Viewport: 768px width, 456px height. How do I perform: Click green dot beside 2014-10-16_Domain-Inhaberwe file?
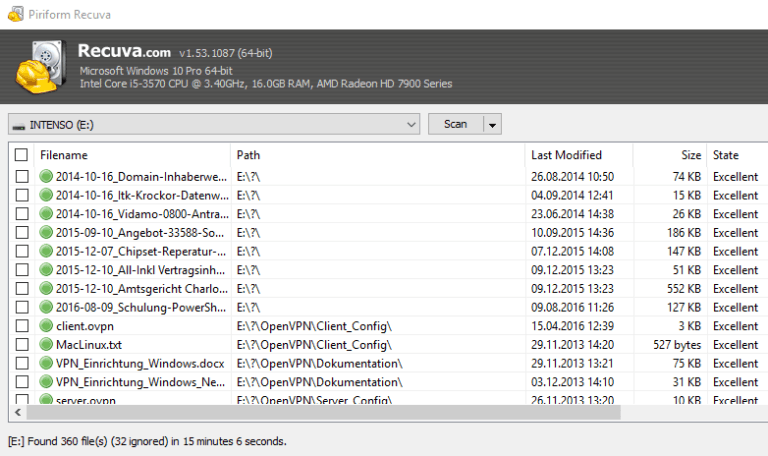click(46, 176)
